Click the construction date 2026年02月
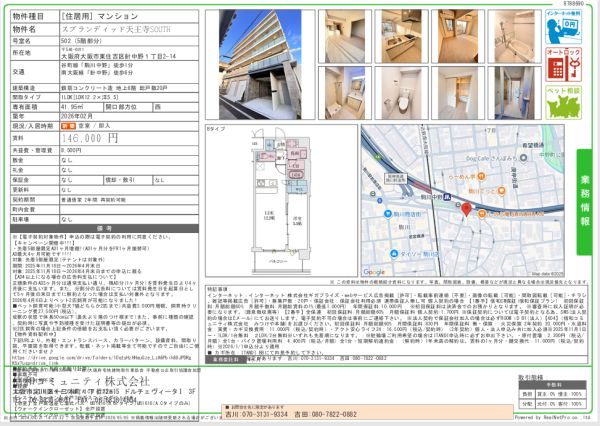The width and height of the screenshot is (600, 426). point(77,116)
